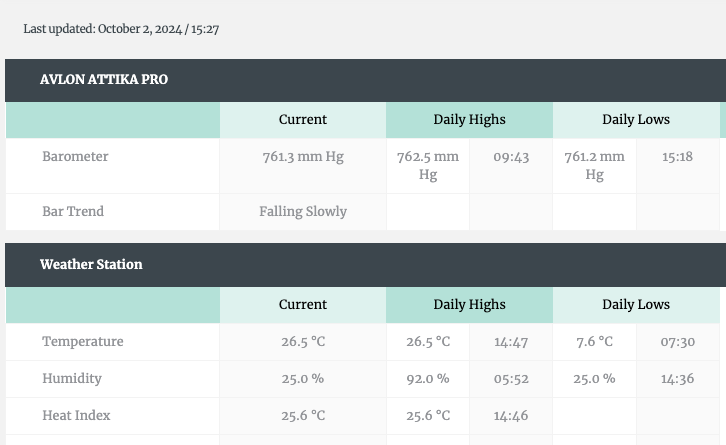Click the 7.6 °C temperature daily low
This screenshot has height=445, width=726.
(x=595, y=342)
